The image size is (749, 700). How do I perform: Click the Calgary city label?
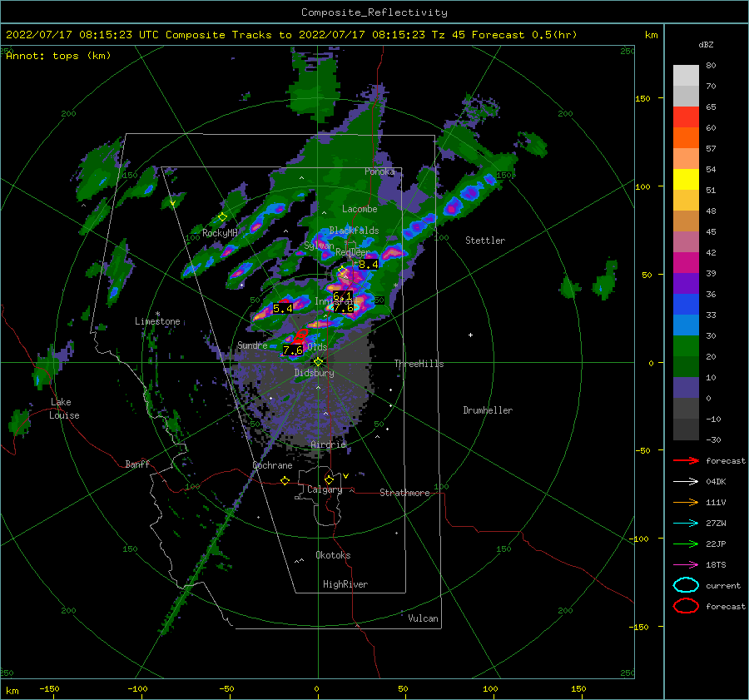[x=325, y=489]
